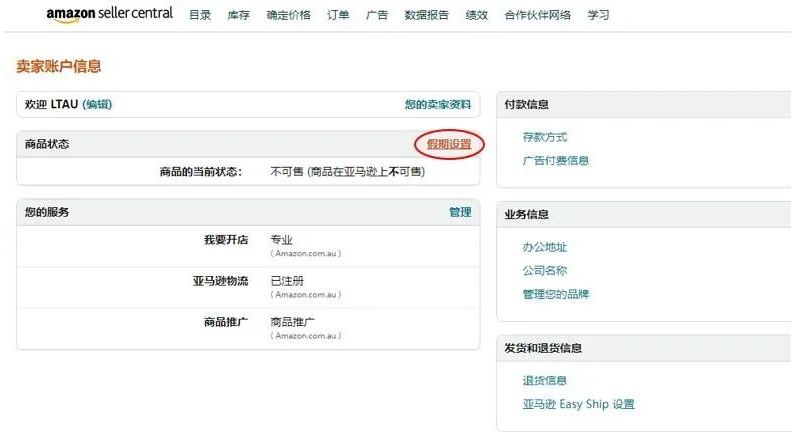Click the circled 假期设置 link
795x441 pixels.
(x=449, y=145)
